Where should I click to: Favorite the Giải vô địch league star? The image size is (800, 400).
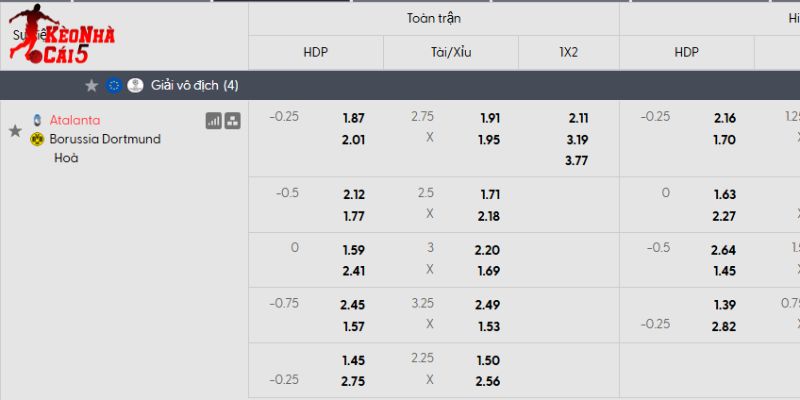92,86
